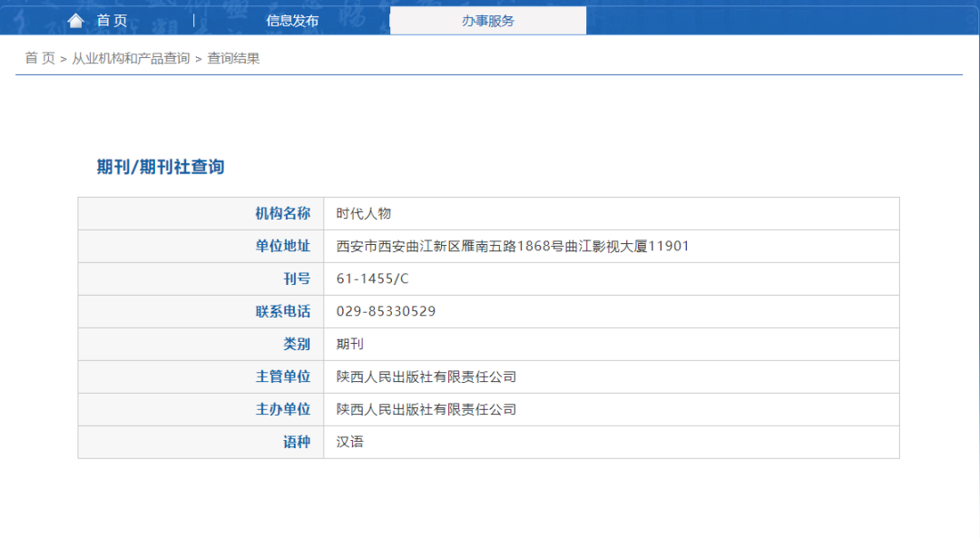This screenshot has height=538, width=980.
Task: Click the 刊号 label cell
Action: point(201,279)
